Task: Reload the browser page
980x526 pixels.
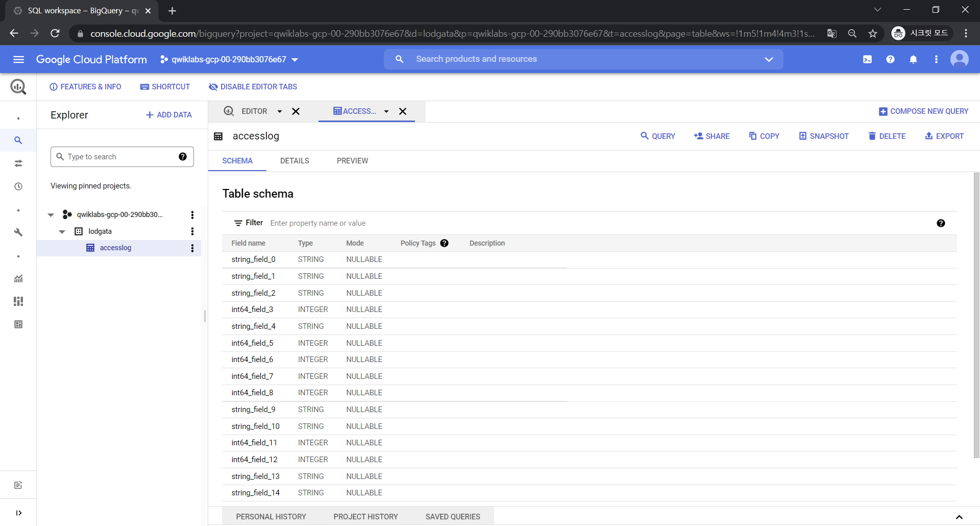Action: 55,33
